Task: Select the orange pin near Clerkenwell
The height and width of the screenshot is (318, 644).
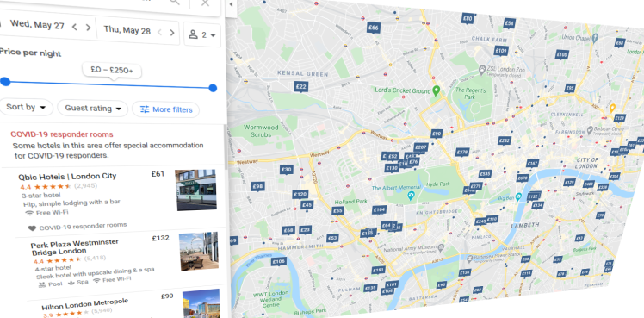Action: (x=612, y=108)
